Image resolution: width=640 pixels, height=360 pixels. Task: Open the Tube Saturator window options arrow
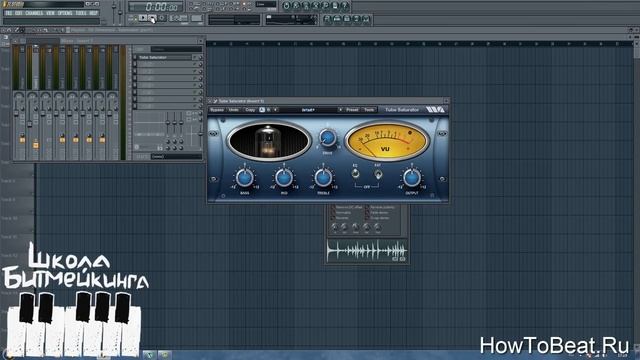(211, 101)
